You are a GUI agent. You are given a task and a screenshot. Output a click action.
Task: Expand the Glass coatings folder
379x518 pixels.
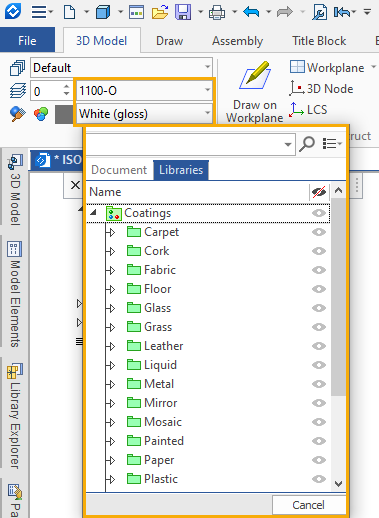click(112, 308)
